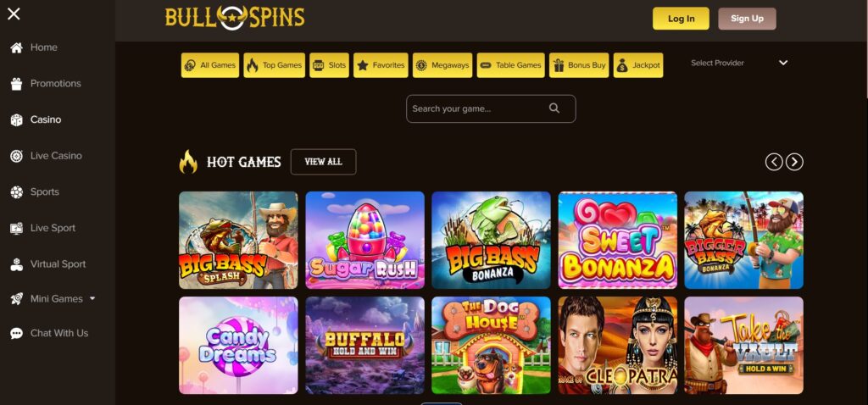The height and width of the screenshot is (405, 868).
Task: Close the sidebar with the X icon
Action: click(x=14, y=14)
